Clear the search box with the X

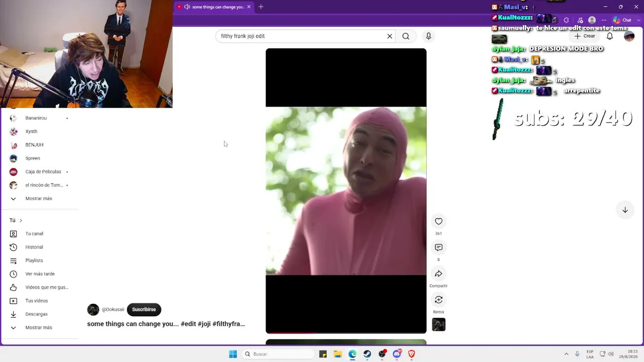click(389, 36)
